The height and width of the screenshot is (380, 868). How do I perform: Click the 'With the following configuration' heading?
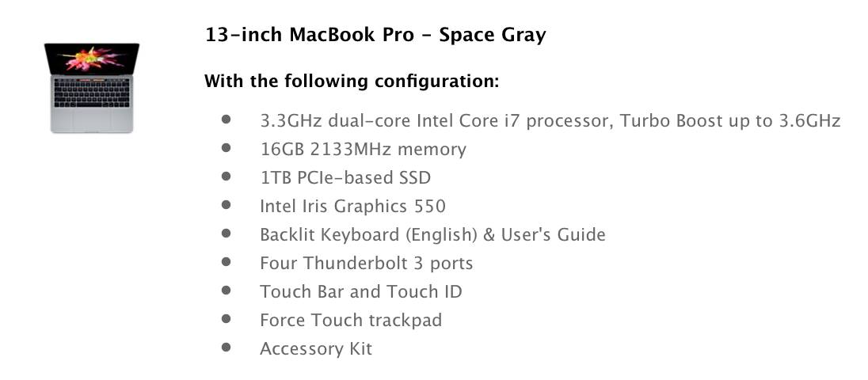point(352,82)
